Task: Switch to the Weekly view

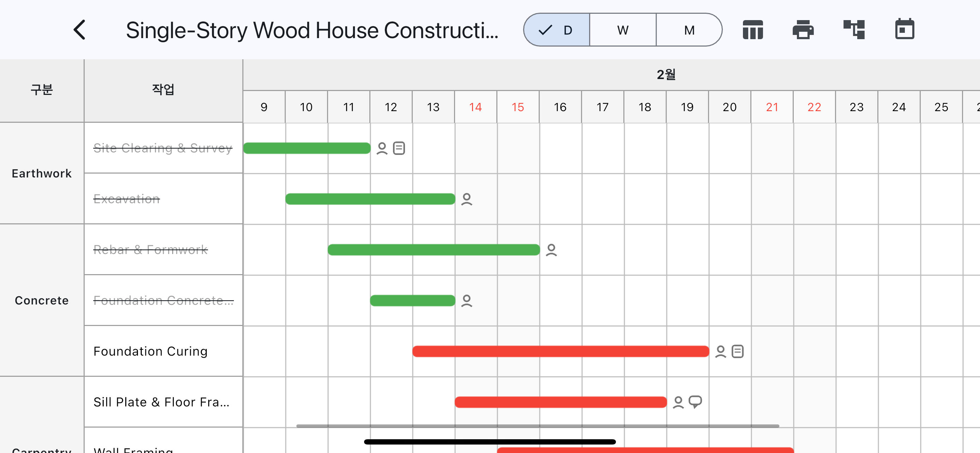Action: point(623,30)
